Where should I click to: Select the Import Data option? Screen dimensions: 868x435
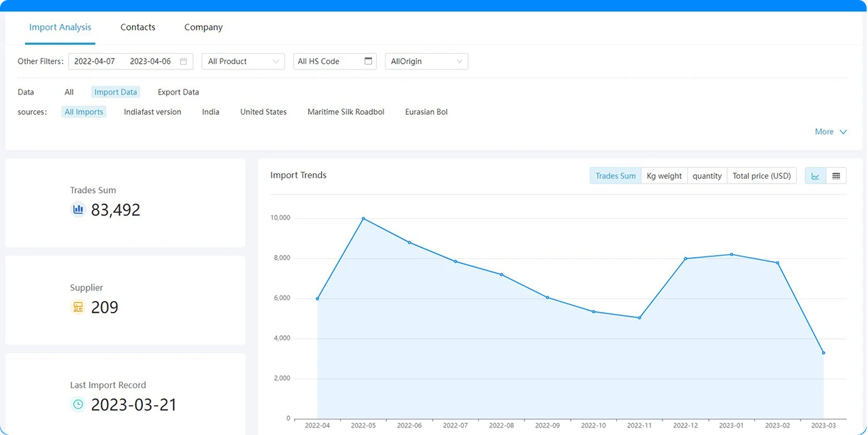click(116, 92)
